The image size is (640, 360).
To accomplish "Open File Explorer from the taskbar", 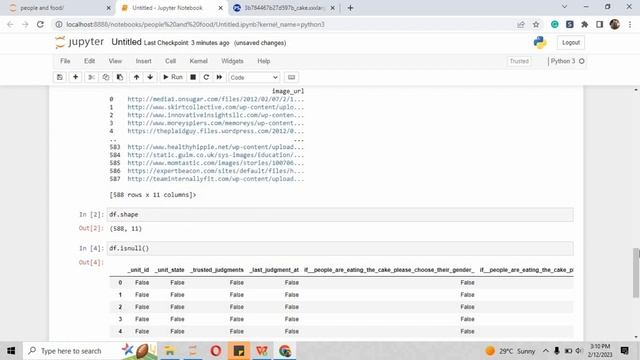I will pyautogui.click(x=169, y=351).
